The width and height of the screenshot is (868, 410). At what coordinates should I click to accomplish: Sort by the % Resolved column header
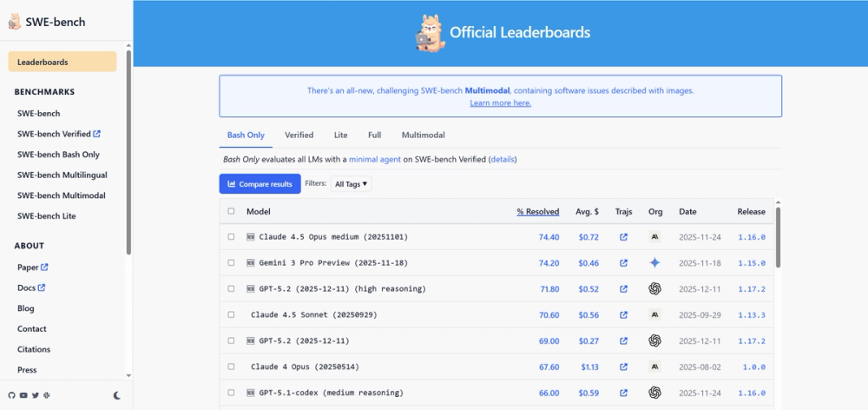(x=537, y=212)
